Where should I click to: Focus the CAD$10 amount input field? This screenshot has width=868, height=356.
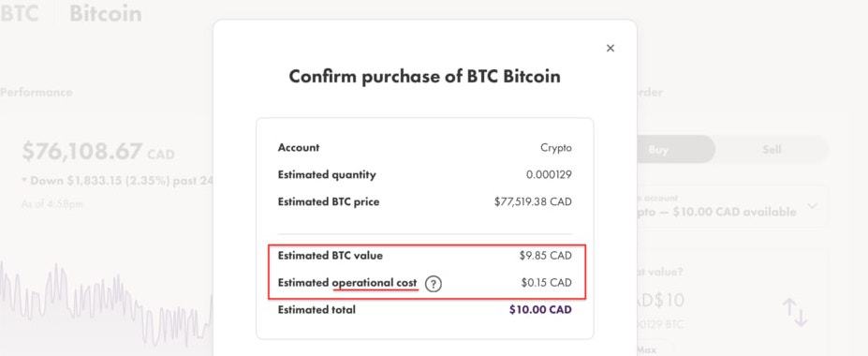(661, 301)
